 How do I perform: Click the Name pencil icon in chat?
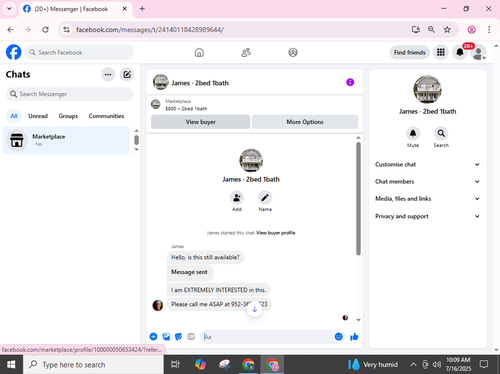[x=265, y=198]
